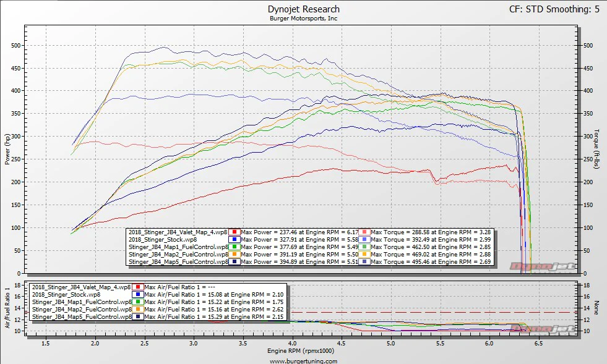Click navy swatch next to Air/Fuel 15.29
607x364 pixels.
click(138, 316)
